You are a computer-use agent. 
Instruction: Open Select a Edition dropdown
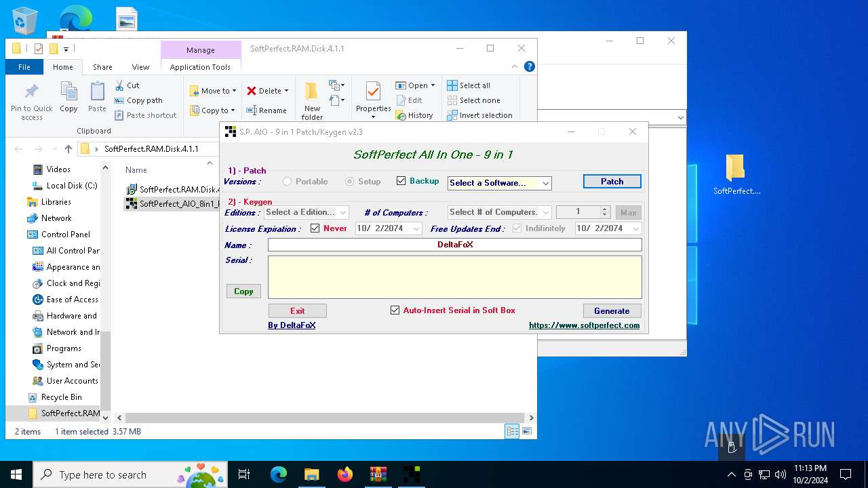306,212
